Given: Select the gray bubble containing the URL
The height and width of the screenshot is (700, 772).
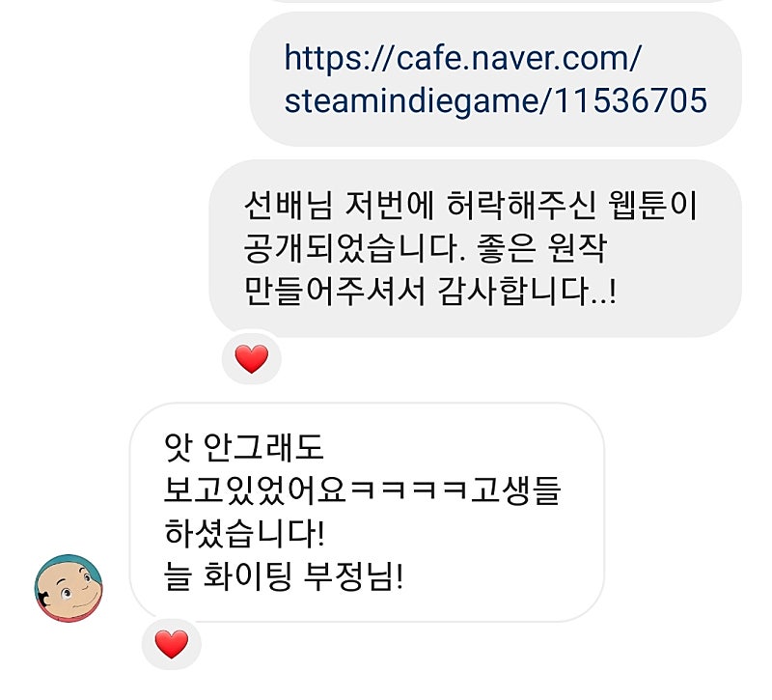Looking at the screenshot, I should pos(495,79).
